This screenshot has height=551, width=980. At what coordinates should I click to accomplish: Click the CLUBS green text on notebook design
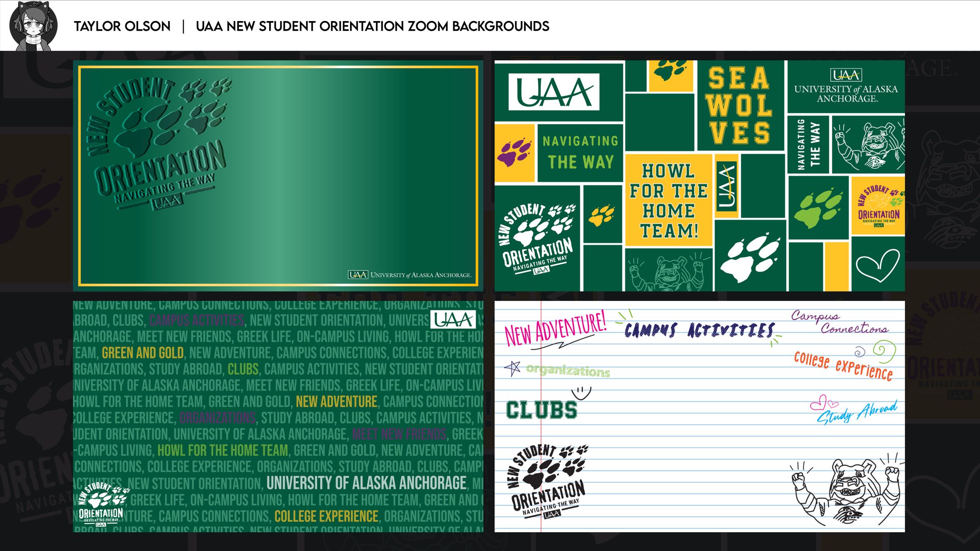point(541,410)
